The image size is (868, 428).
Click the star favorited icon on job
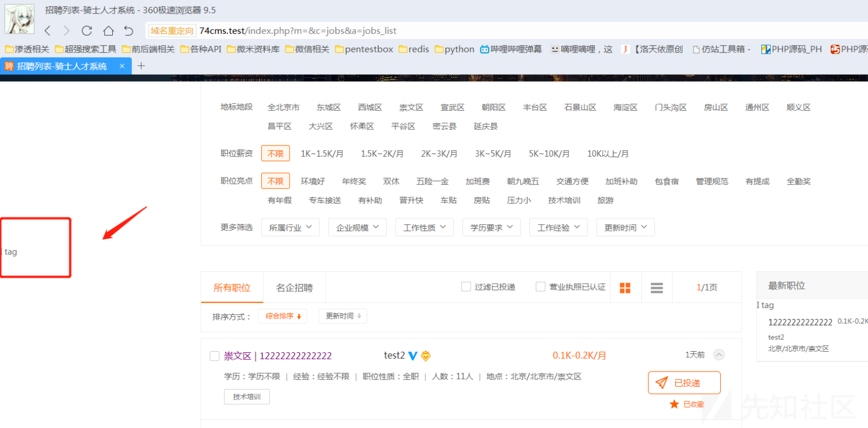674,404
